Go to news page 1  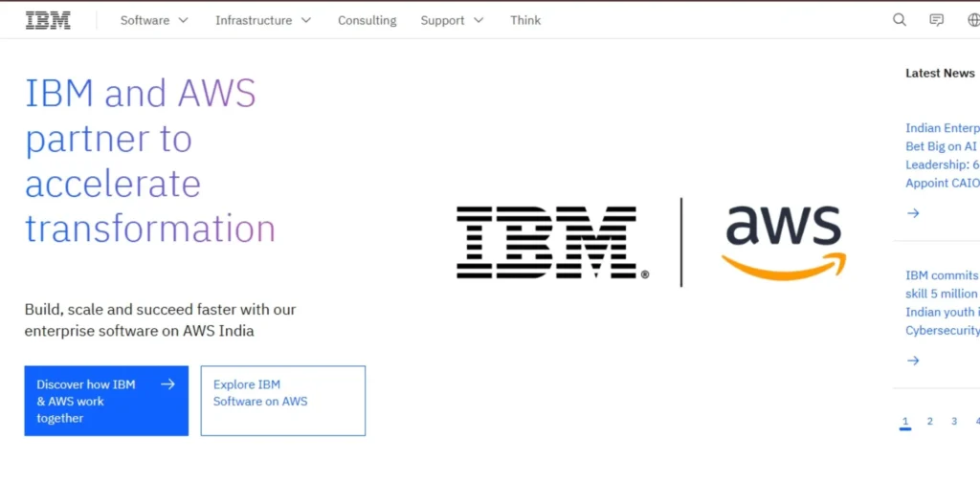tap(905, 421)
